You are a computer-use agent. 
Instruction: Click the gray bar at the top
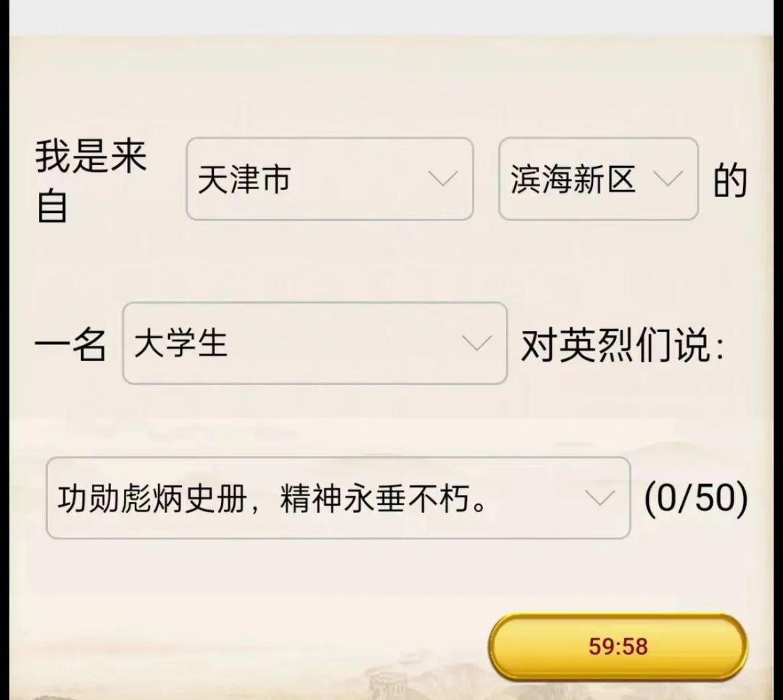391,16
